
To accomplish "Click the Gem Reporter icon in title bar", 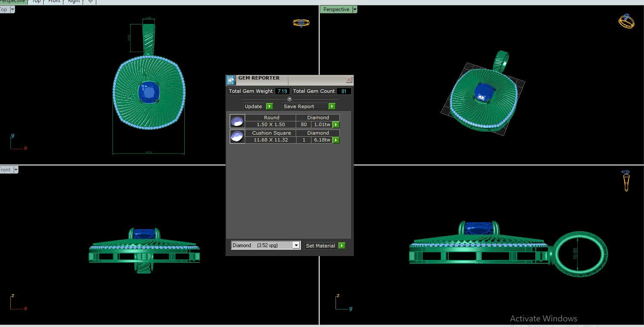I will coord(231,80).
